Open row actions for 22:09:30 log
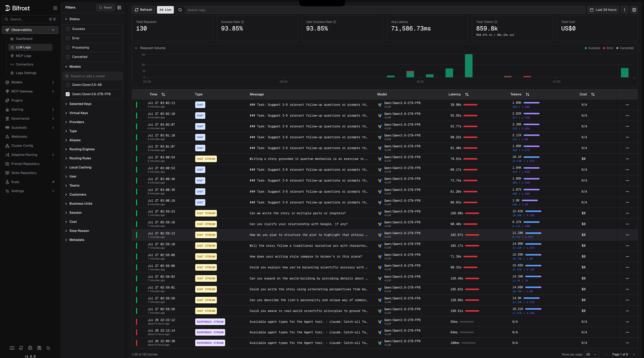Viewport: 644px width, 358px height. (x=627, y=343)
